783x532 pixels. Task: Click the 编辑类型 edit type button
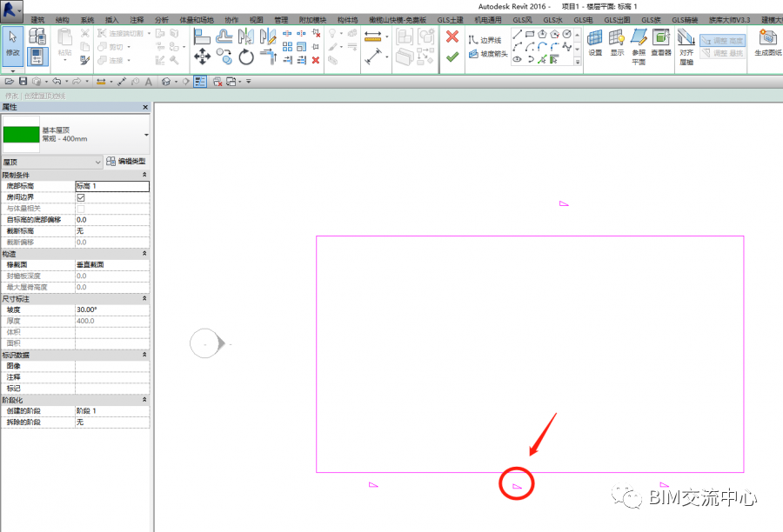click(126, 161)
